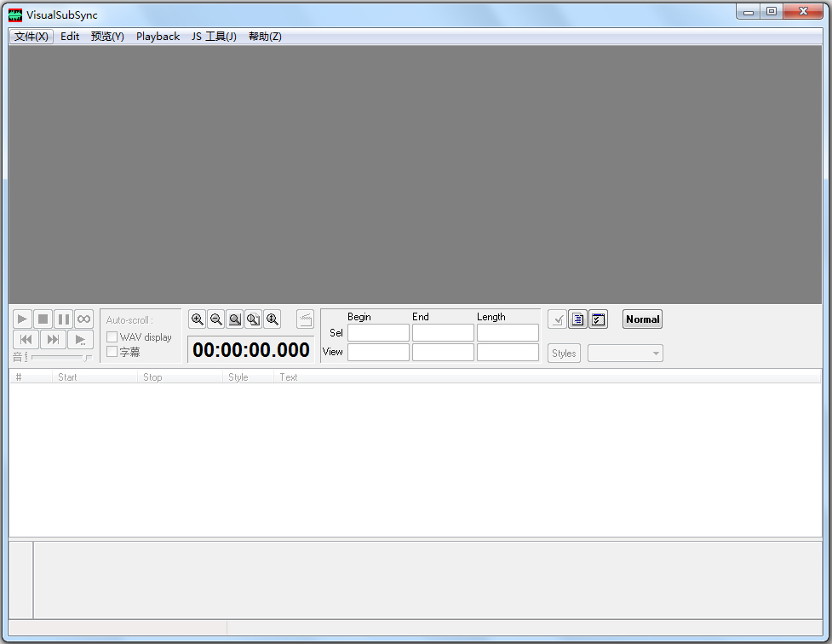Enable the WAV display checkbox
The image size is (832, 644).
(112, 337)
